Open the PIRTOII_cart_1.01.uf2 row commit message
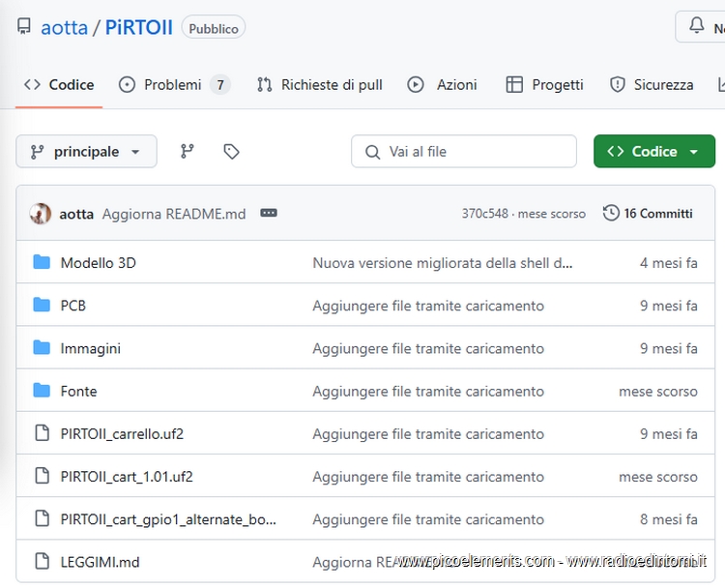The image size is (725, 588). 428,477
